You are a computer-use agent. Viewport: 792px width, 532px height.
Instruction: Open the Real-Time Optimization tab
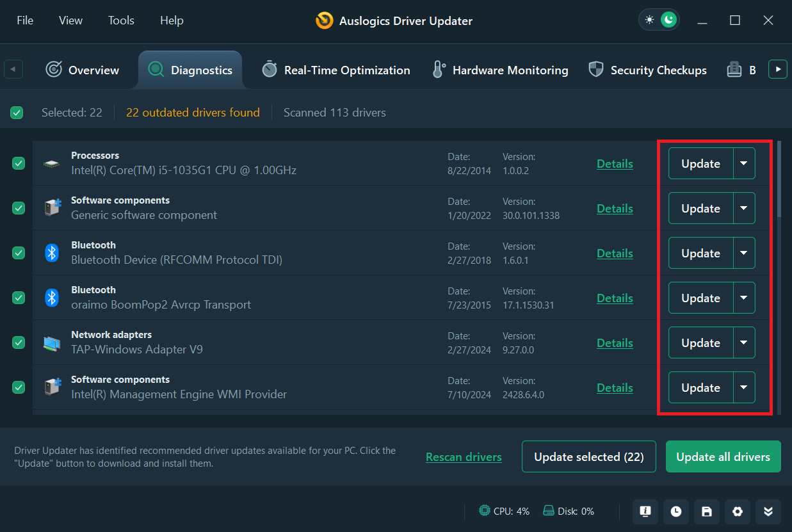pos(336,70)
